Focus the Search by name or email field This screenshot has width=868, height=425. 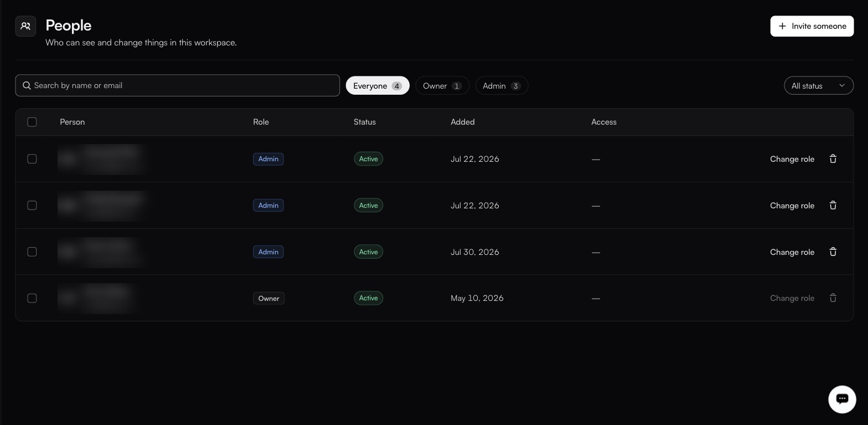178,85
